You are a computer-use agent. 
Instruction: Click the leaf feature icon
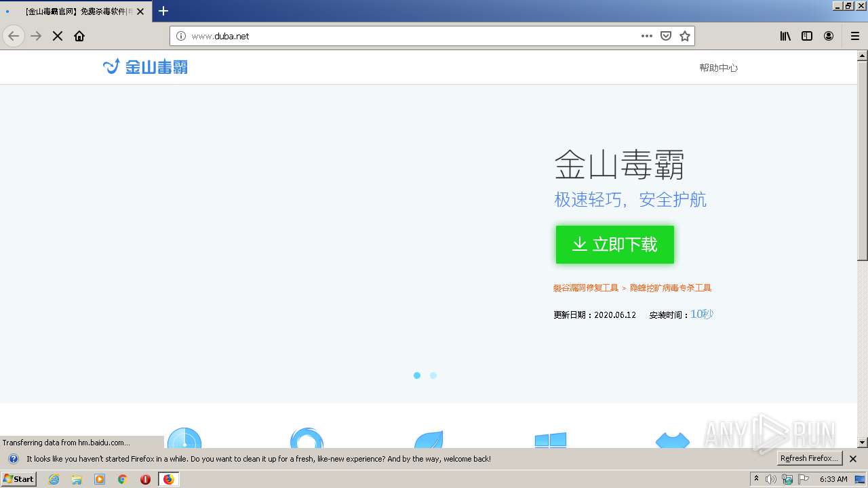[x=429, y=439]
